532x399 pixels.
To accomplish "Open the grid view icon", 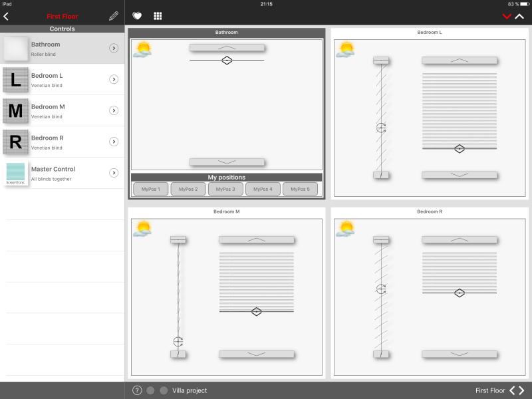I will click(x=158, y=16).
